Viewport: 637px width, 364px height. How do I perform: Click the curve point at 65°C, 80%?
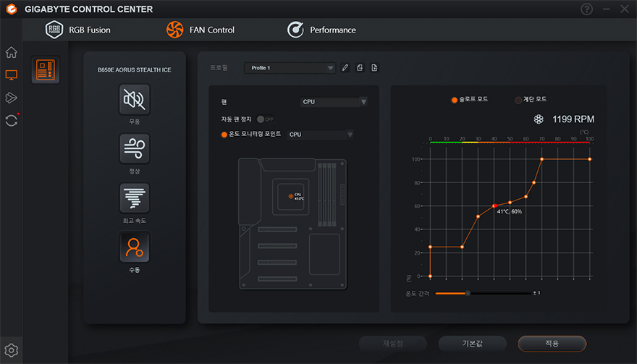pyautogui.click(x=533, y=182)
